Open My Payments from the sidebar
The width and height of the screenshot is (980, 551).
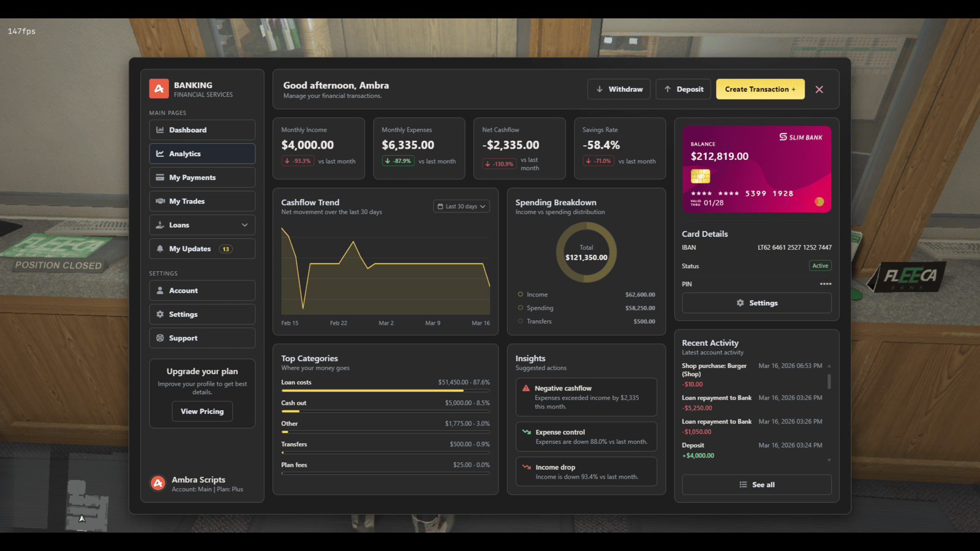point(191,178)
